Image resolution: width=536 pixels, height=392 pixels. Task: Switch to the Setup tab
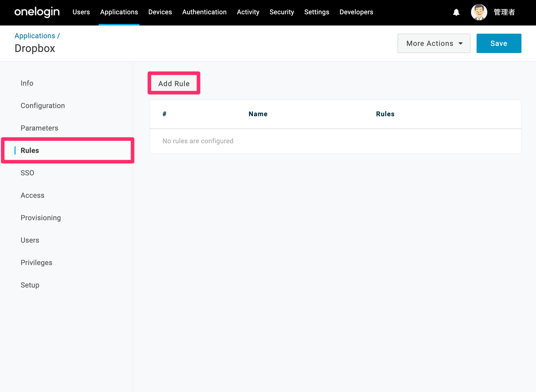pos(30,285)
